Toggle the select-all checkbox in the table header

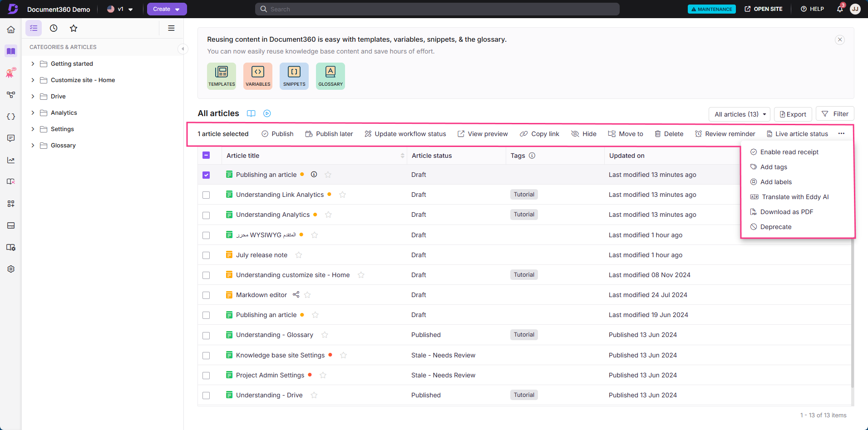coord(207,155)
